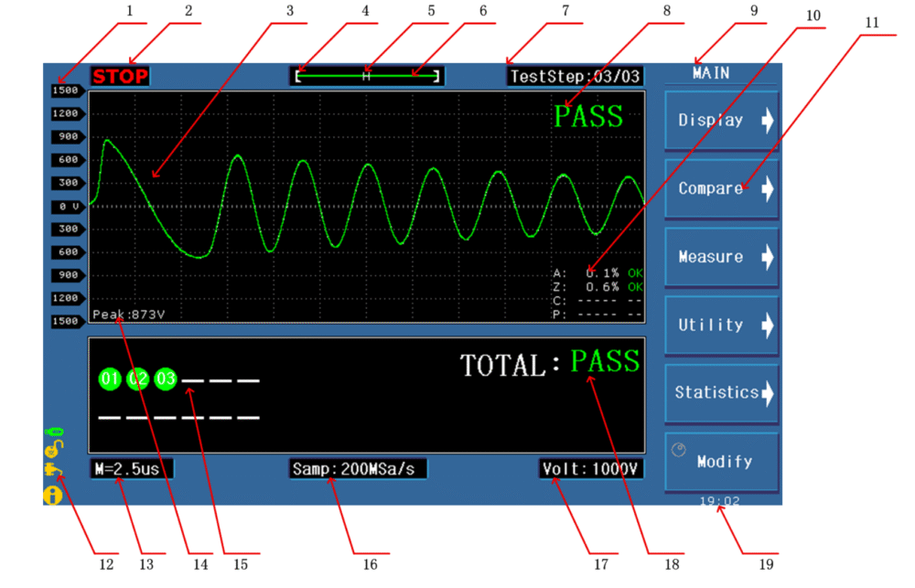Select test step circle 01

110,380
